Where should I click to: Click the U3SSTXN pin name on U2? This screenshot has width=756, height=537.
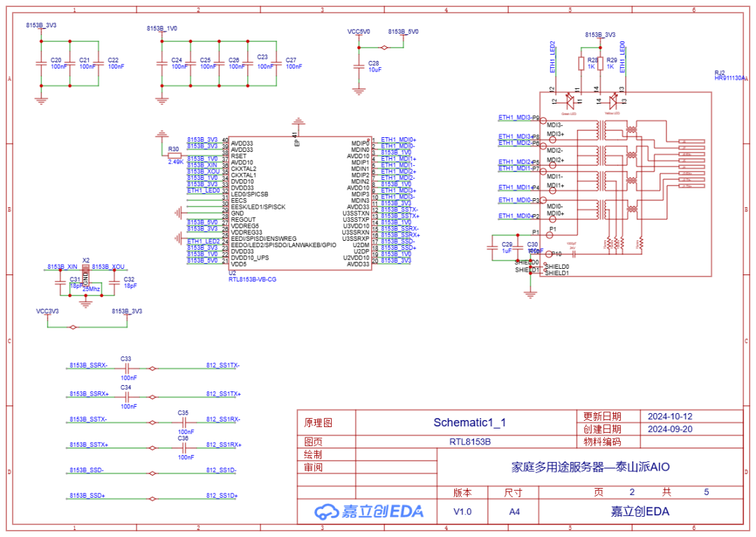[356, 214]
